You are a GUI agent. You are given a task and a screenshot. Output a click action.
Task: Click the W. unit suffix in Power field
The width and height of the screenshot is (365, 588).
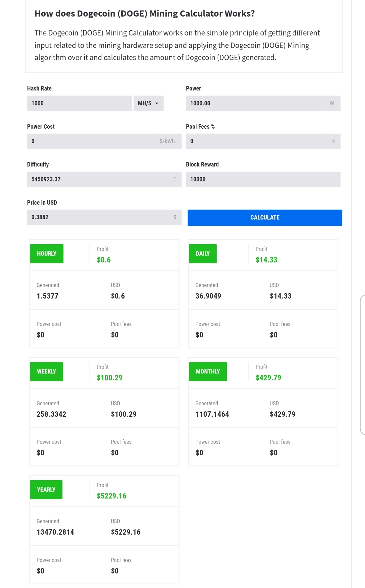(332, 103)
